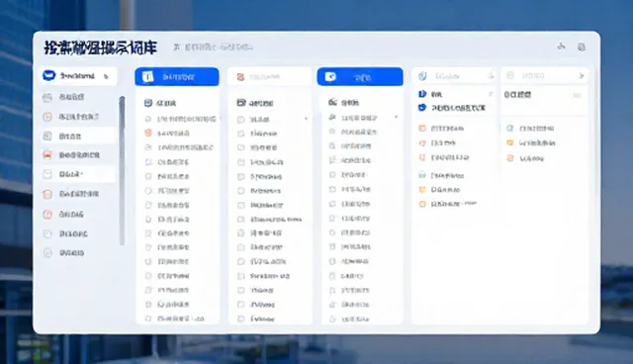Screen dimensions: 633x364
Task: Click the only orange-red icon in the first column list
Action: pos(148,133)
